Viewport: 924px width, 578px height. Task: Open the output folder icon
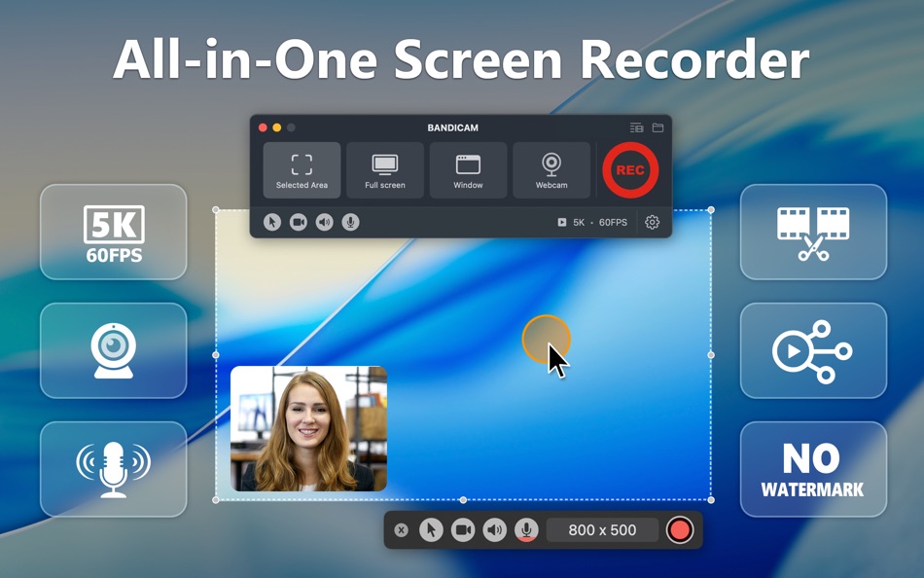[658, 127]
